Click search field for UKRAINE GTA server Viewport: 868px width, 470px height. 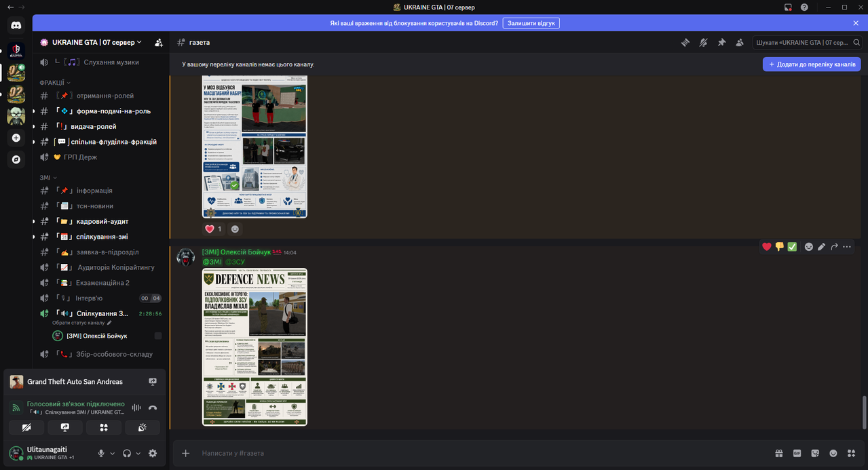coord(806,42)
